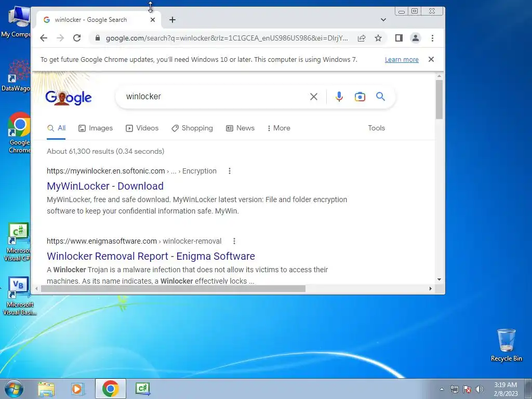Click the forward navigation arrow
The image size is (532, 399).
coord(60,38)
